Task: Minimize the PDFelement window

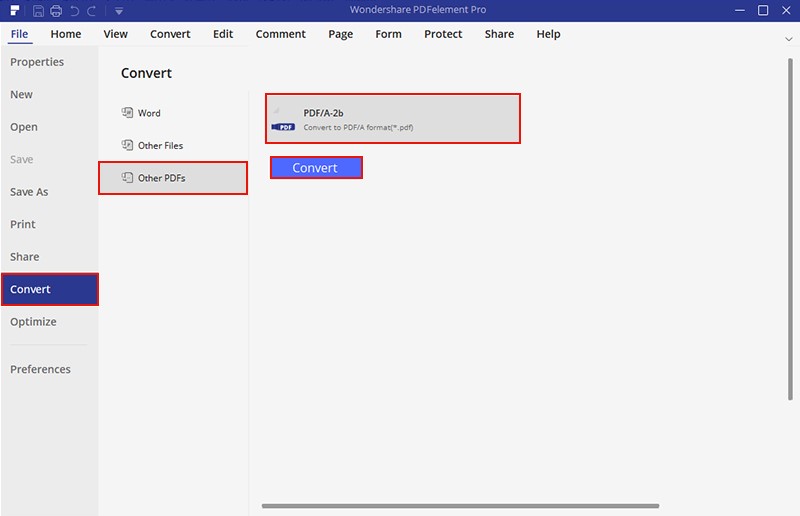Action: (x=740, y=11)
